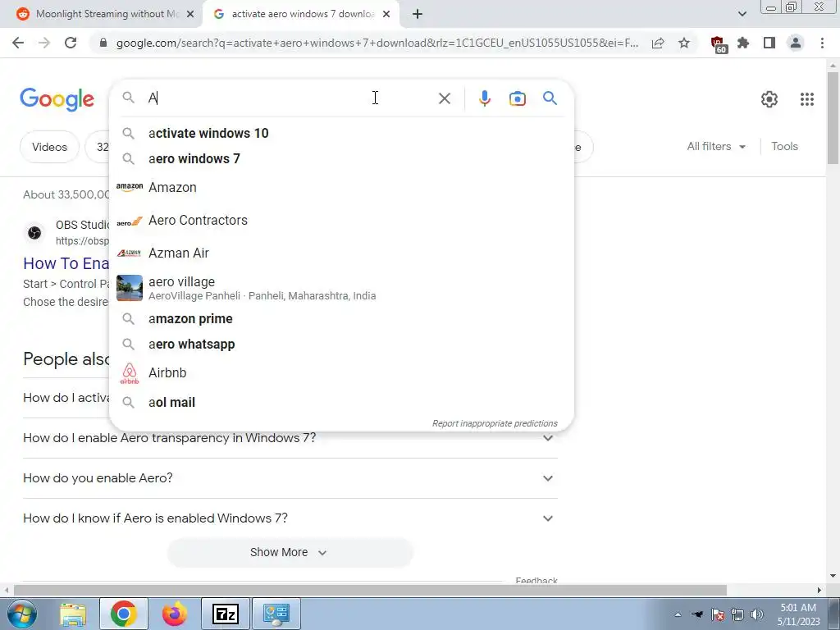Open the Control Panel taskbar icon
Screen dimensions: 840x630
276,614
